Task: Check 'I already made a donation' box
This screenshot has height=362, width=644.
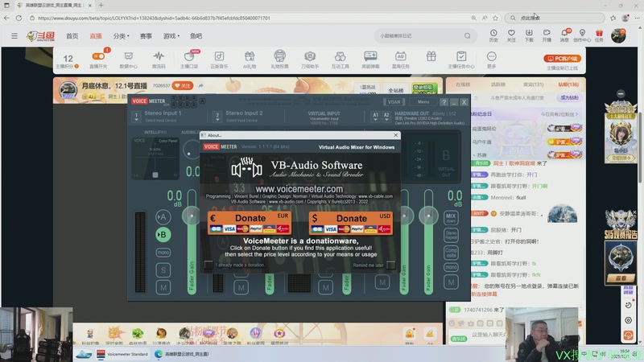Action: click(x=208, y=265)
